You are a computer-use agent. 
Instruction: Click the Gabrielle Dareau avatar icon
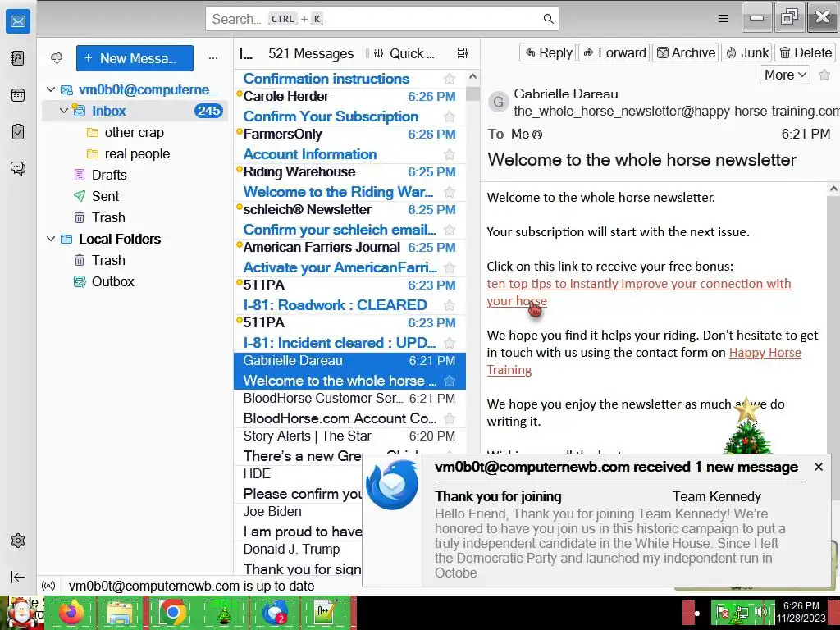498,102
